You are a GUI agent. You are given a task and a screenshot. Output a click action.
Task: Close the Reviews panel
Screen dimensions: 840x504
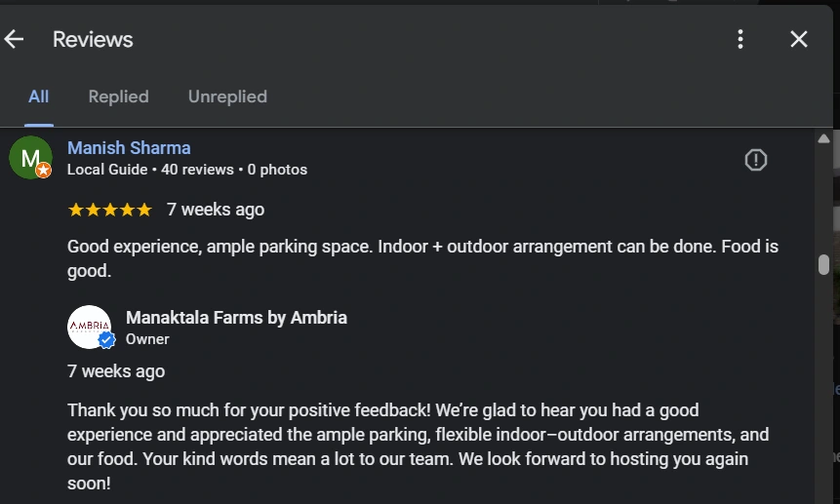point(799,39)
